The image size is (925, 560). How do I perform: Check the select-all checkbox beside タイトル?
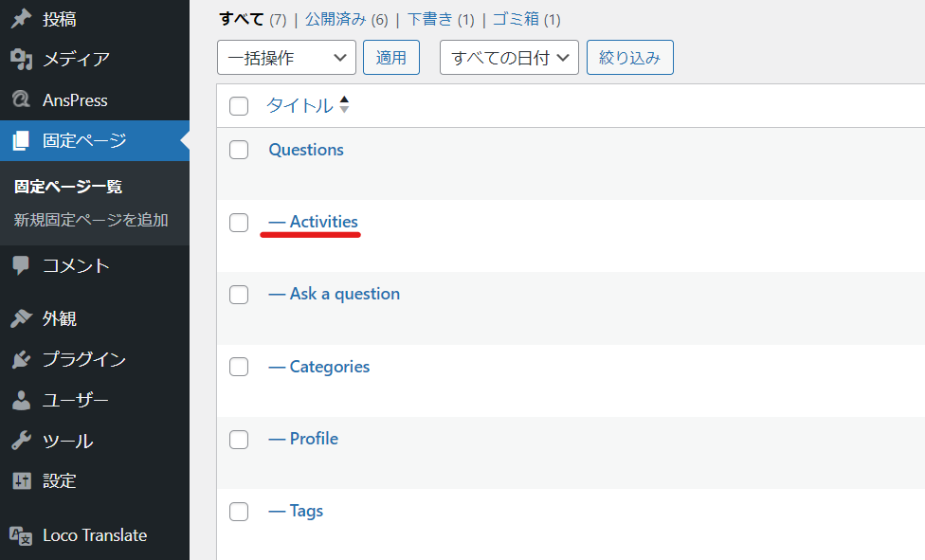(239, 106)
